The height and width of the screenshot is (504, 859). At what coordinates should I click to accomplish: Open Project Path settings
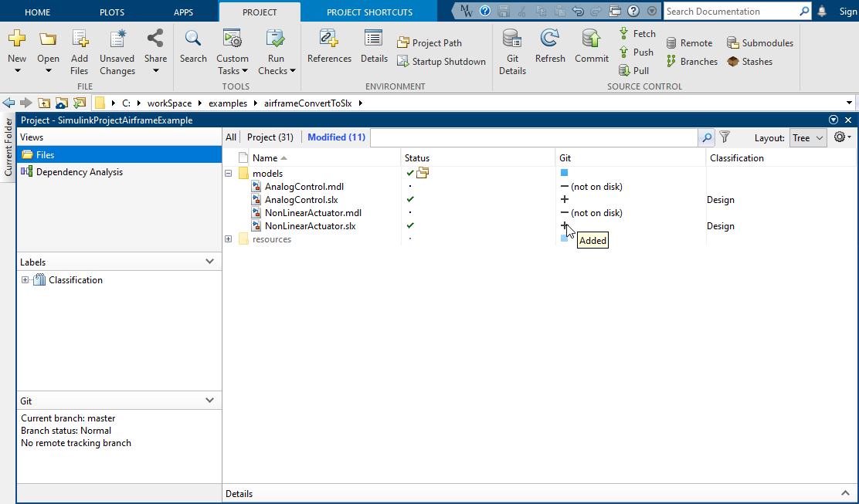point(429,42)
